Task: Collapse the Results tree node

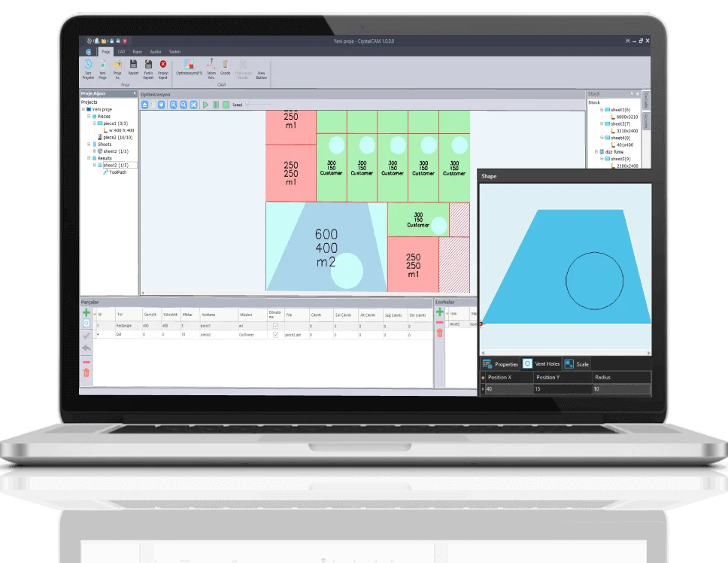Action: 88,158
